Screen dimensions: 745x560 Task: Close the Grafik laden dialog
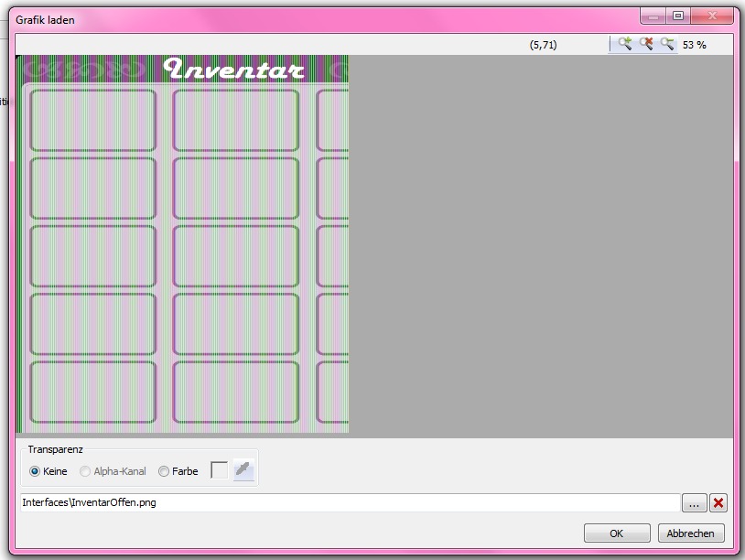pos(712,16)
